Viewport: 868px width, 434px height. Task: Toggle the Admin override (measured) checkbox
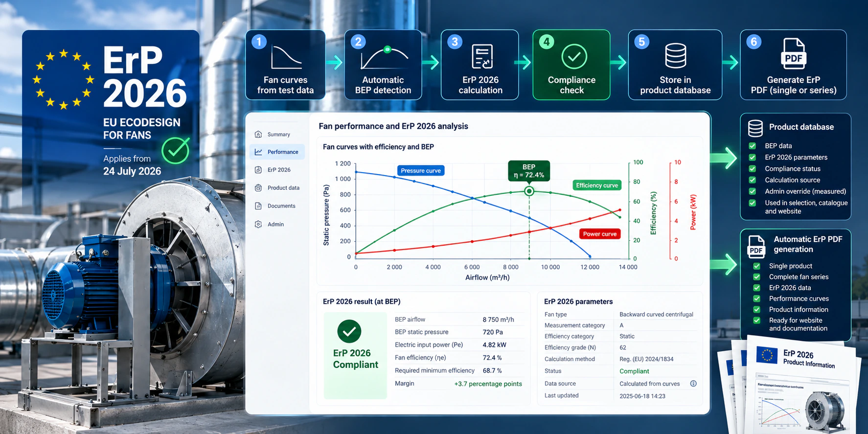[753, 191]
